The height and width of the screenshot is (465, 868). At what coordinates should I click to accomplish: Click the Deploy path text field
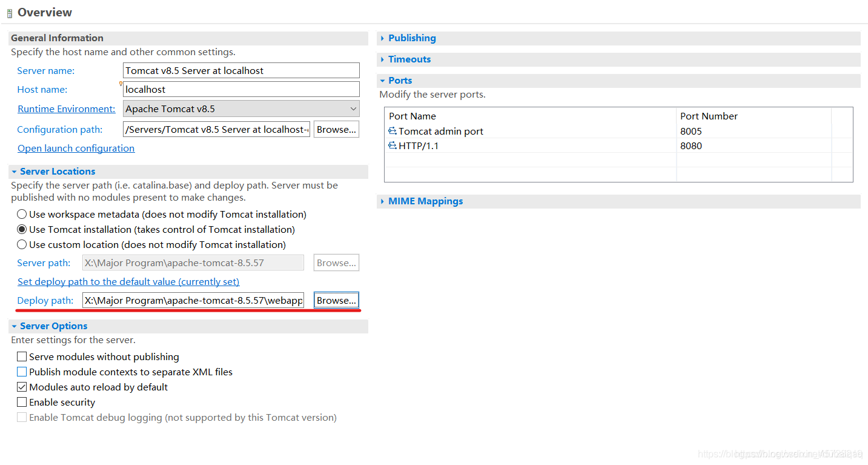tap(193, 300)
